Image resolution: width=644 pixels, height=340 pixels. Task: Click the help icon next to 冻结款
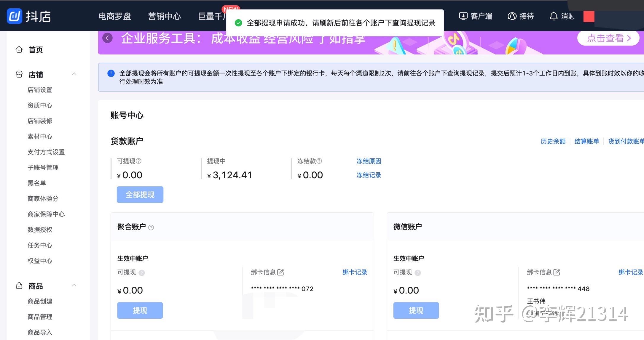(x=319, y=161)
